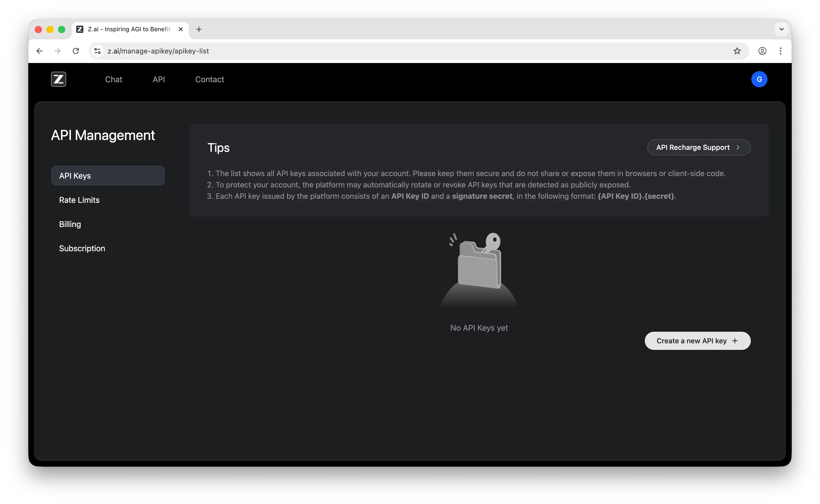
Task: Reload the current page
Action: point(76,51)
